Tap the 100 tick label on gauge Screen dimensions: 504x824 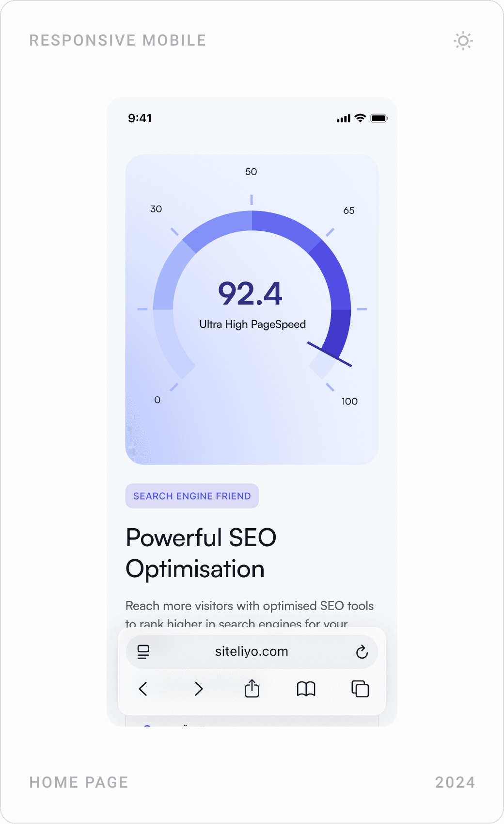349,401
